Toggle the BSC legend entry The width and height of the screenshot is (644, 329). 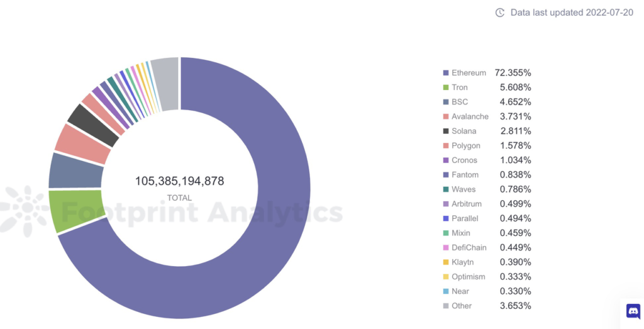click(487, 102)
